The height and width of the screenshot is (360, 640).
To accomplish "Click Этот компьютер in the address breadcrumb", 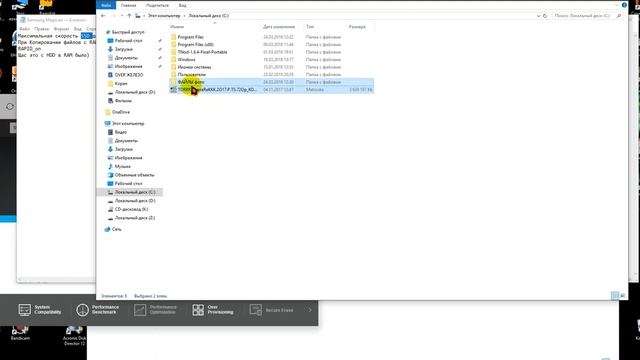I will tap(164, 16).
